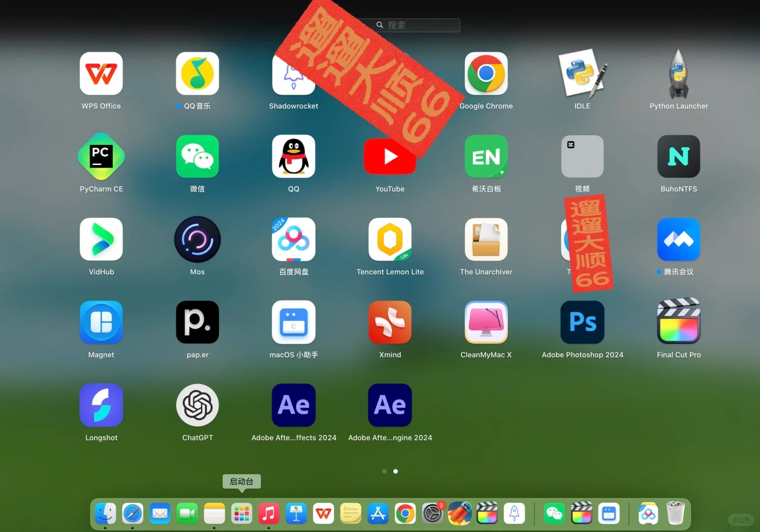Screen dimensions: 760x532
Task: Open Shadowrocket in the Launchpad grid
Action: [294, 73]
